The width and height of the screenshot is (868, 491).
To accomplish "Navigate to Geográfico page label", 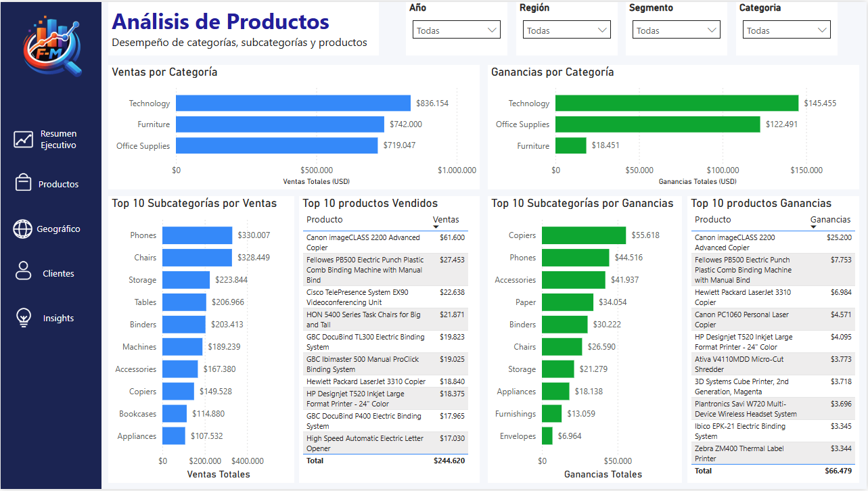I will pos(59,229).
